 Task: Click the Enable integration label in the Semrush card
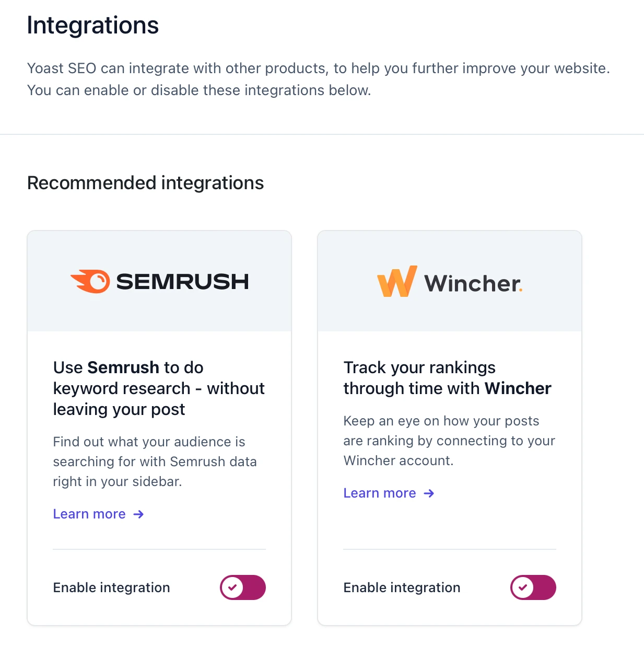tap(112, 587)
